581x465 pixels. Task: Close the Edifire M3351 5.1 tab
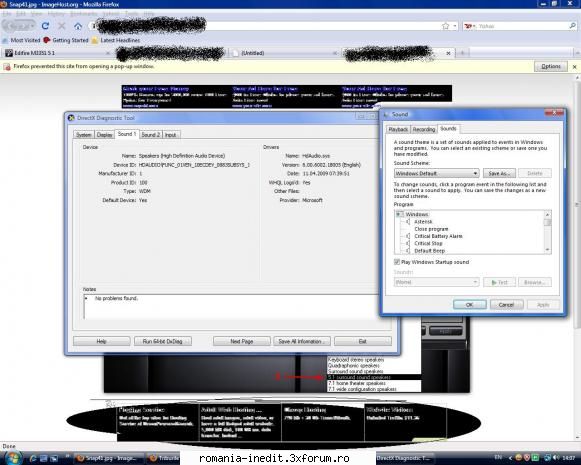coord(108,53)
